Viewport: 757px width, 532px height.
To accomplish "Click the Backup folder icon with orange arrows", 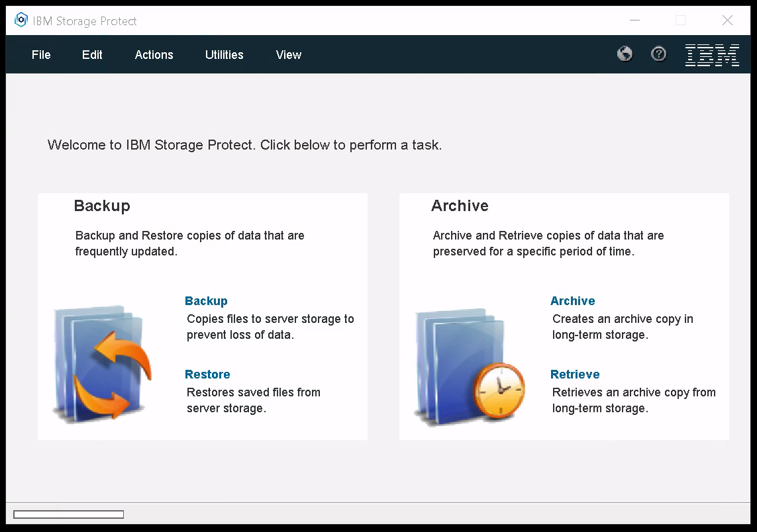I will [102, 364].
